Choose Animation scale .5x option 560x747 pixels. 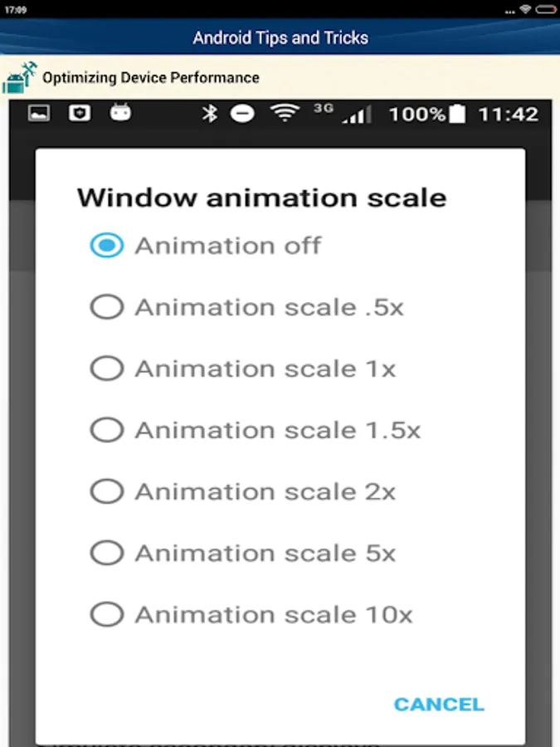point(107,307)
